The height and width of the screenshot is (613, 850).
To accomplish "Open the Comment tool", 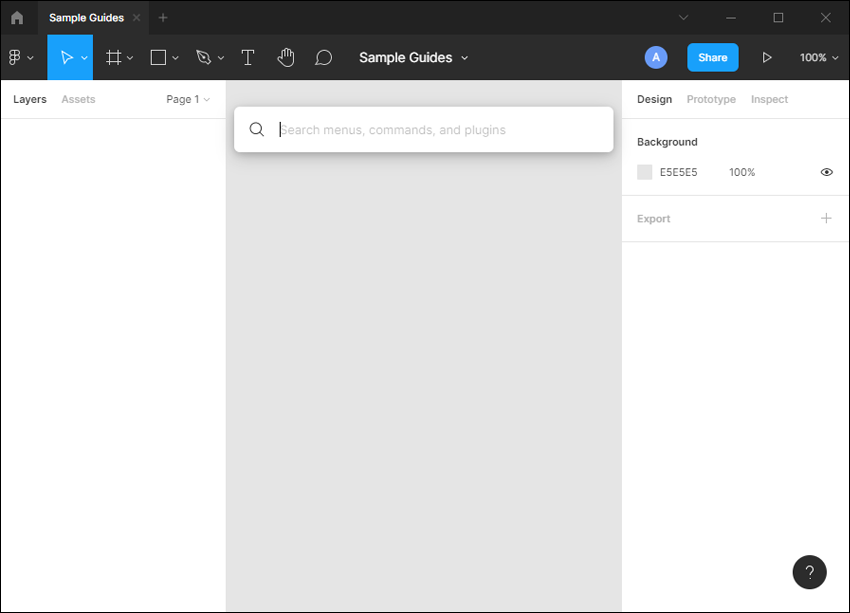I will tap(323, 57).
